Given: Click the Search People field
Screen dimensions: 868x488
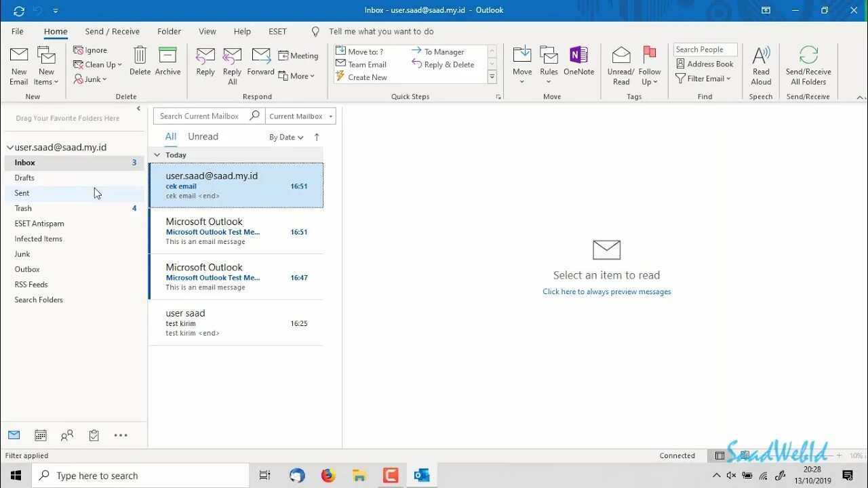Looking at the screenshot, I should point(705,49).
